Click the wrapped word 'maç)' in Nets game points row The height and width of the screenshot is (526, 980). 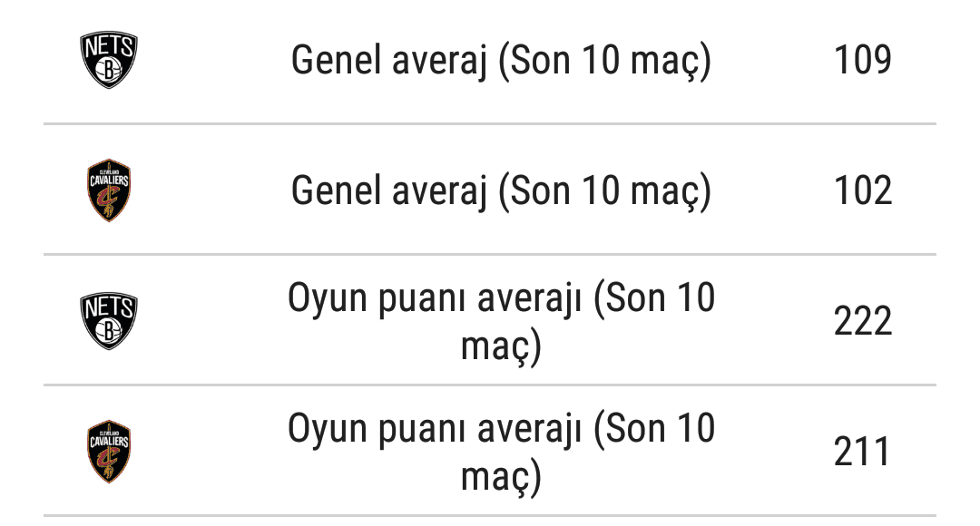501,347
